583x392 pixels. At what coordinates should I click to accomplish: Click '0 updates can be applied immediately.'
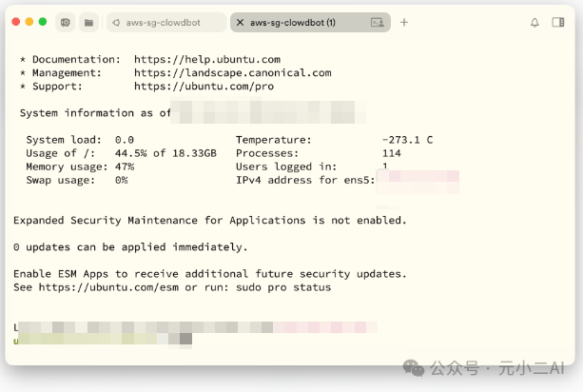(130, 247)
